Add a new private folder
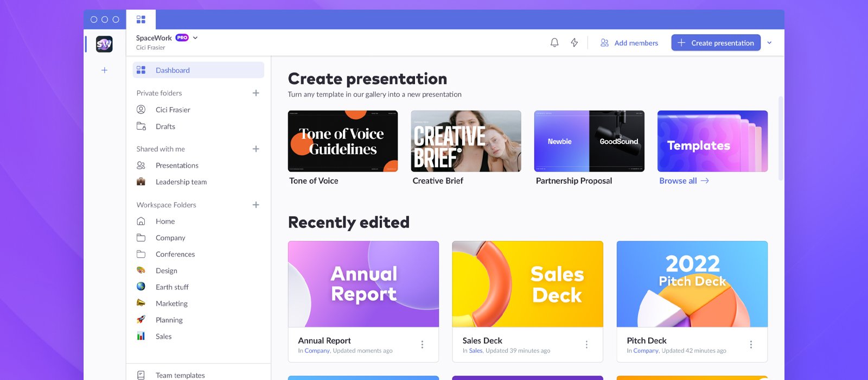This screenshot has width=868, height=380. coord(256,93)
